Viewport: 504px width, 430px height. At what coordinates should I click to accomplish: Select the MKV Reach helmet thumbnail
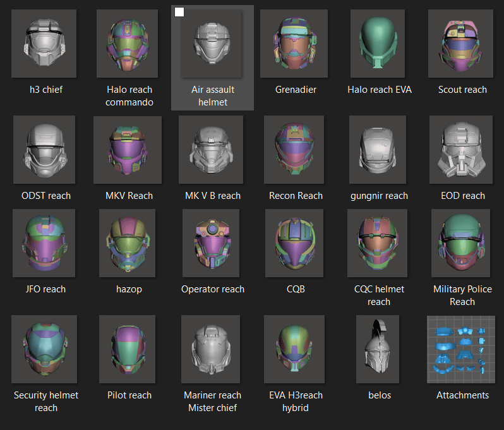[x=128, y=150]
